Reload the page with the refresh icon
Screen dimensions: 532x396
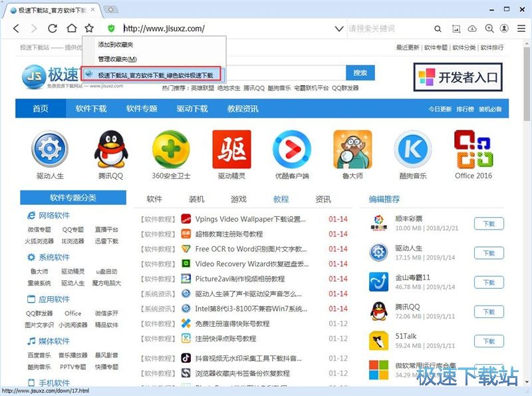pyautogui.click(x=53, y=28)
